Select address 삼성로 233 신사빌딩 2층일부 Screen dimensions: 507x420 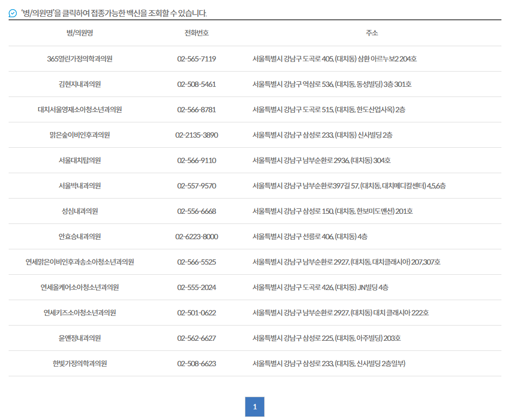(x=329, y=364)
